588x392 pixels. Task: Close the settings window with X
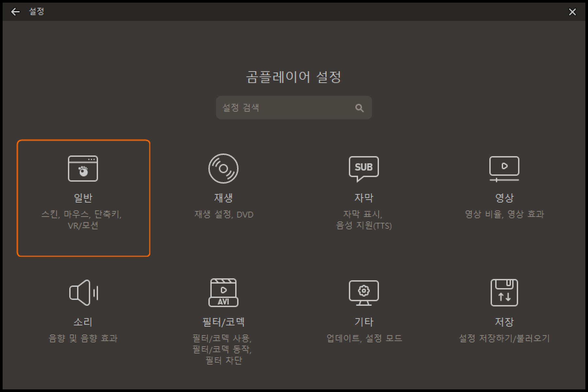(572, 12)
